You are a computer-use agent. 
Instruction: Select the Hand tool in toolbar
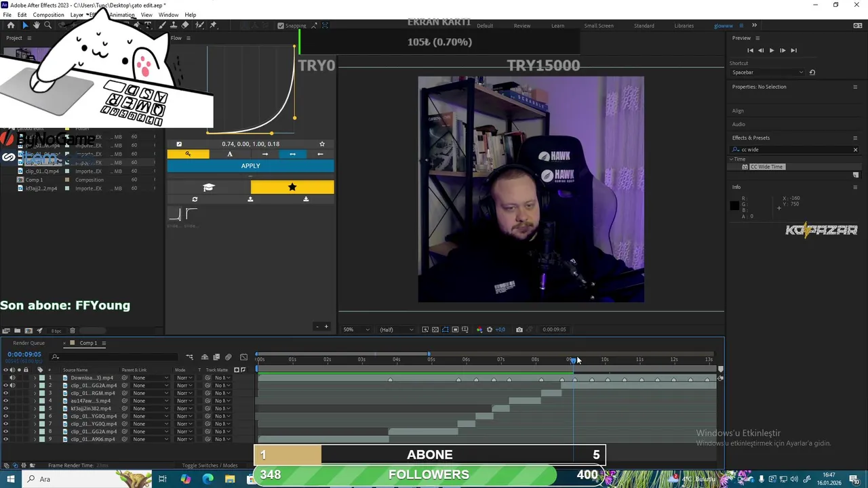pos(36,25)
